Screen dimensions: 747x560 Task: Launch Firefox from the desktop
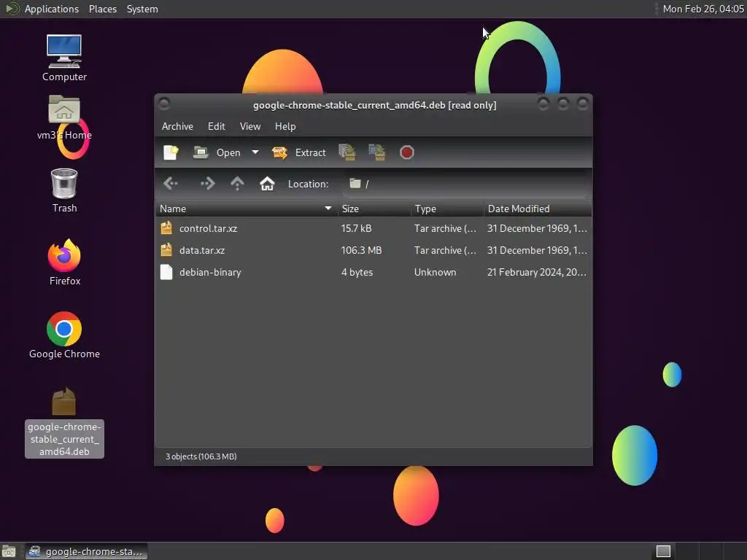click(64, 262)
